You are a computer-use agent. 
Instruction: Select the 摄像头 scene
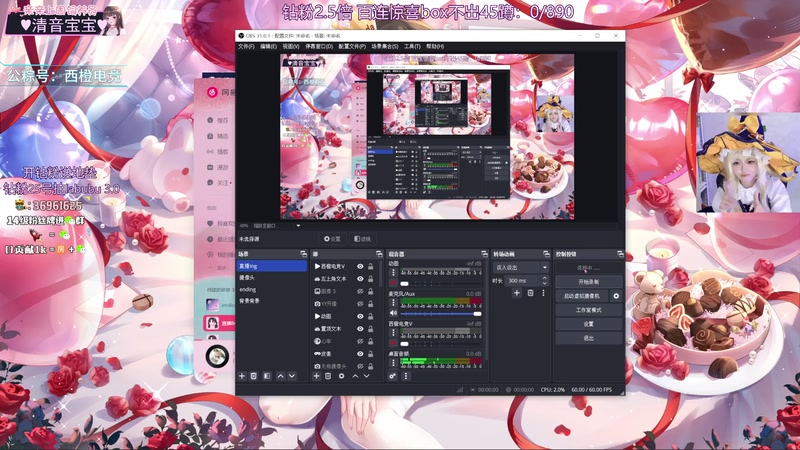click(272, 278)
